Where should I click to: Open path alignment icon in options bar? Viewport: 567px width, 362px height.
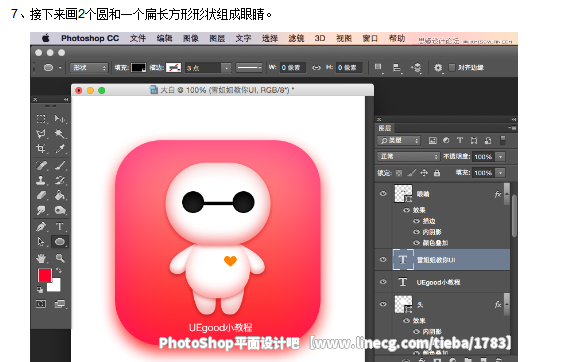[397, 68]
